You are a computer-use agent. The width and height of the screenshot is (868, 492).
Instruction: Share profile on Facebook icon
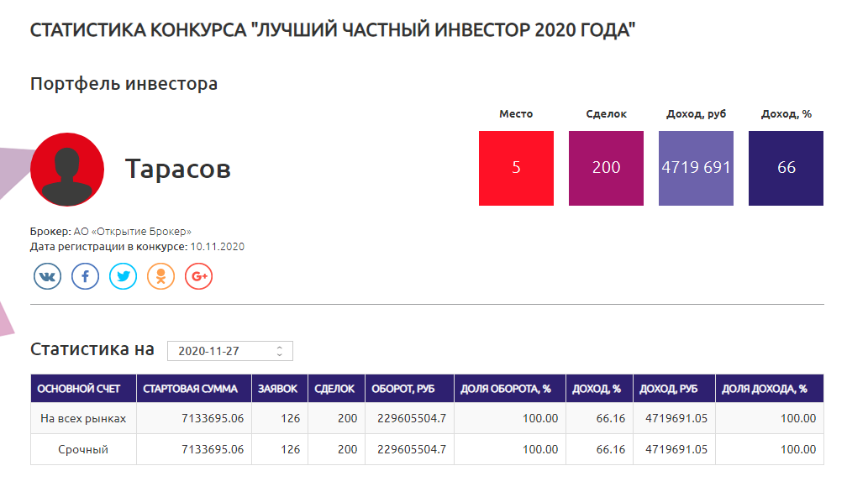[85, 276]
